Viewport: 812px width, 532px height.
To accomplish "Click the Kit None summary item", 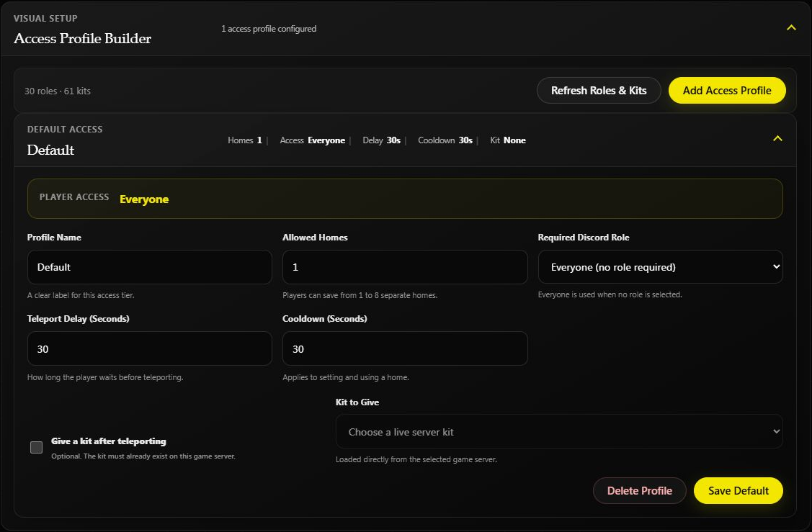I will coord(508,140).
